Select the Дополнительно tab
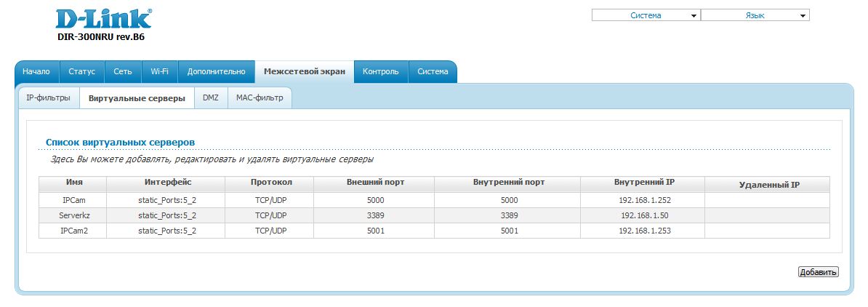The image size is (868, 307). 217,72
